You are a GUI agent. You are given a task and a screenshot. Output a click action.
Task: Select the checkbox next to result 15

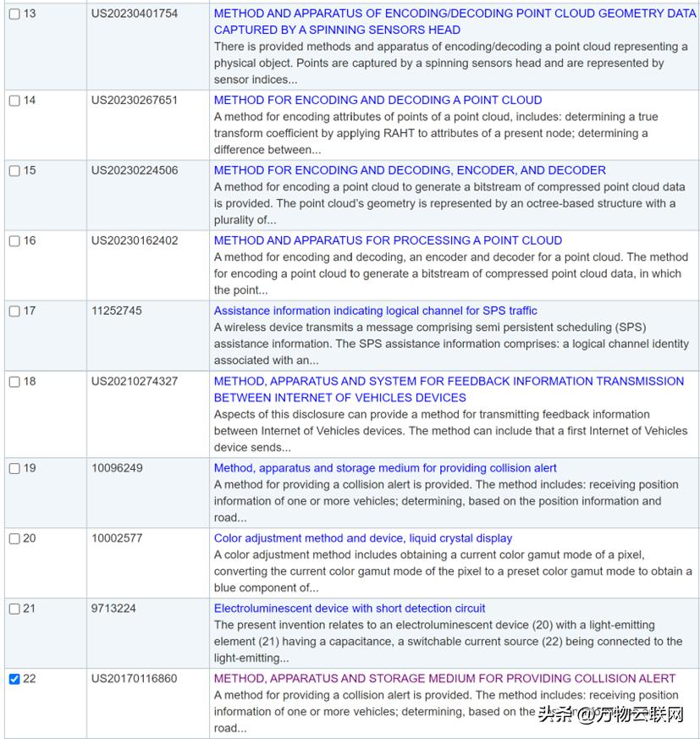pyautogui.click(x=14, y=171)
